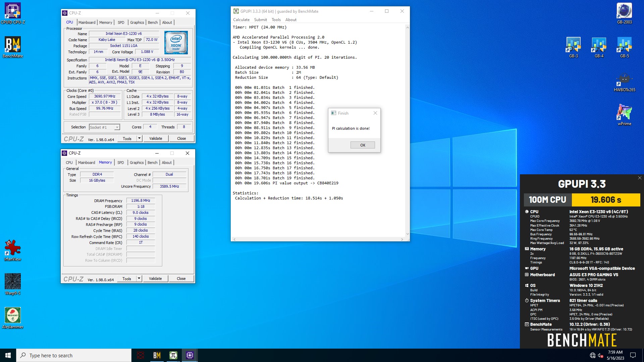
Task: Click the red taskbar icon next to search
Action: 141,355
